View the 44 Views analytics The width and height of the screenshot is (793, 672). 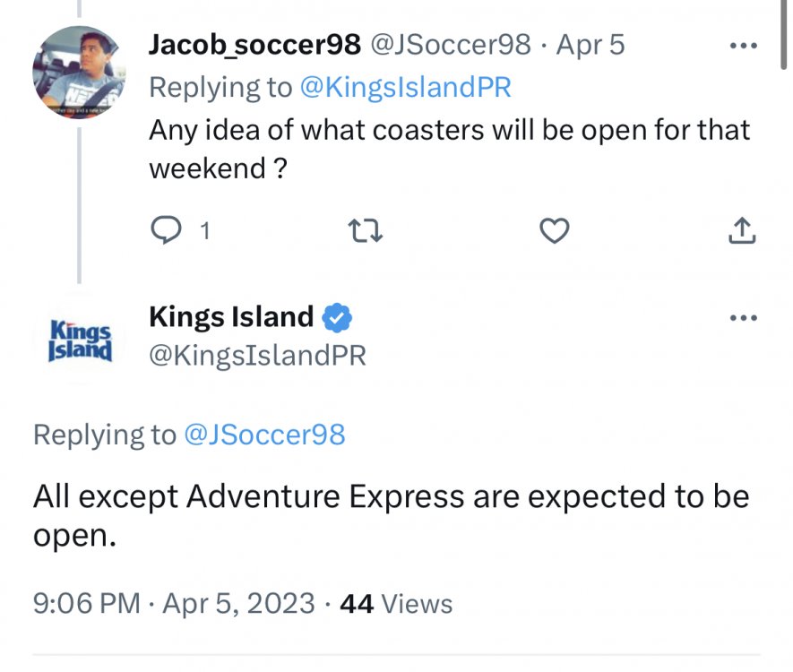pos(396,603)
